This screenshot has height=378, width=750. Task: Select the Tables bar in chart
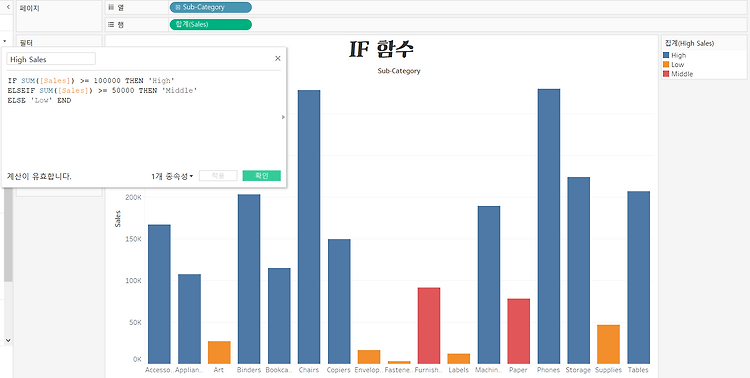click(639, 278)
